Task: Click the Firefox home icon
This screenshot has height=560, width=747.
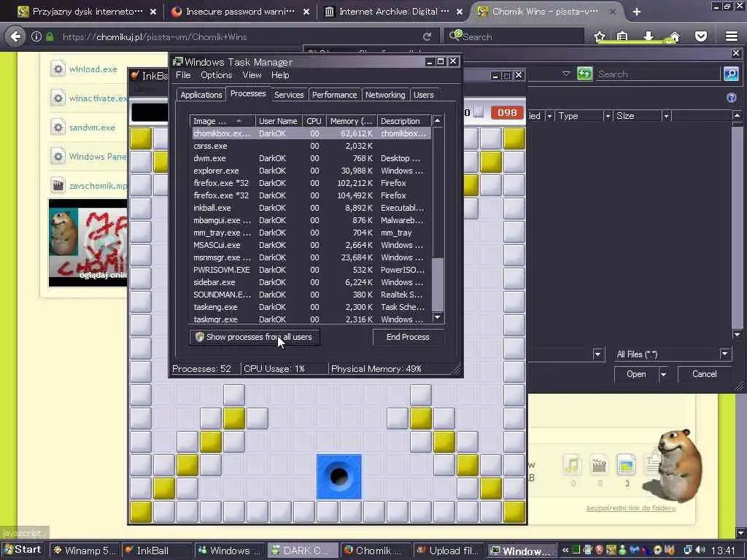Action: tap(675, 36)
